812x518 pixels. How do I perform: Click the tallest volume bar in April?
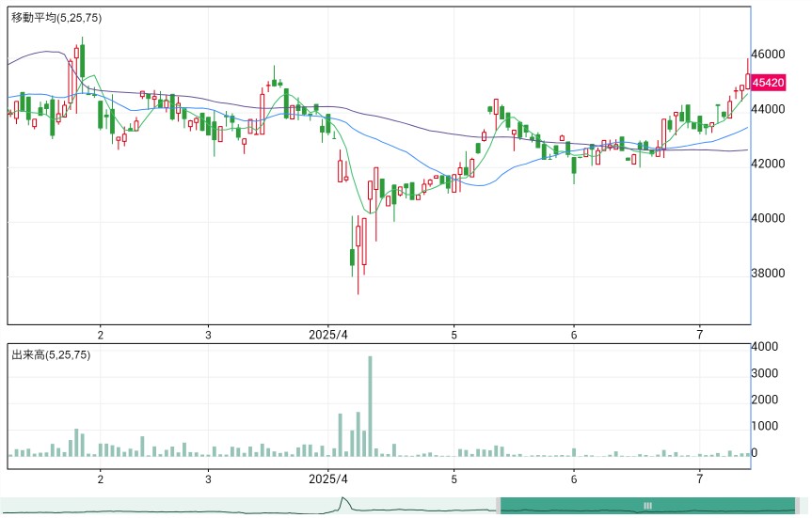click(x=371, y=406)
